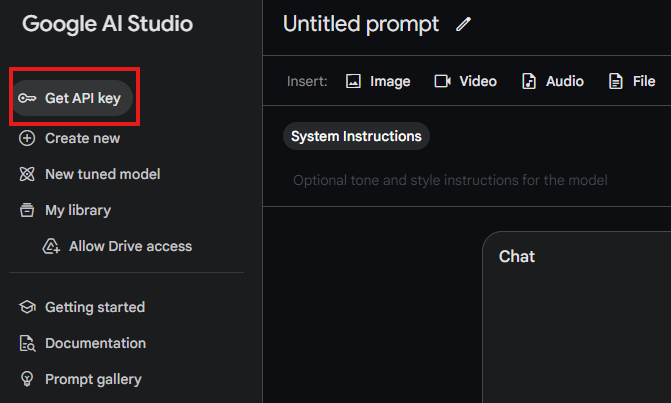Open the Get API key page
Viewport: 671px width, 403px height.
(x=72, y=98)
